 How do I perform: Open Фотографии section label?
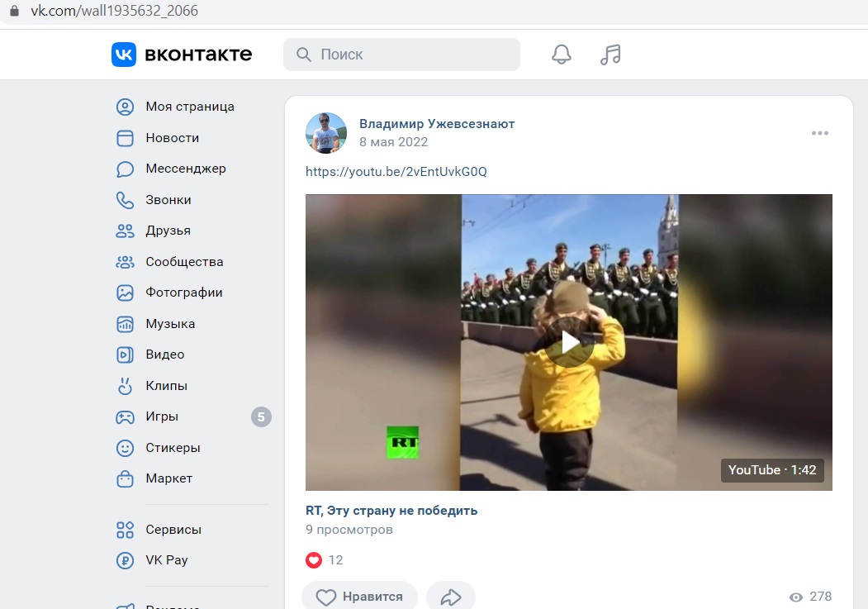point(184,293)
